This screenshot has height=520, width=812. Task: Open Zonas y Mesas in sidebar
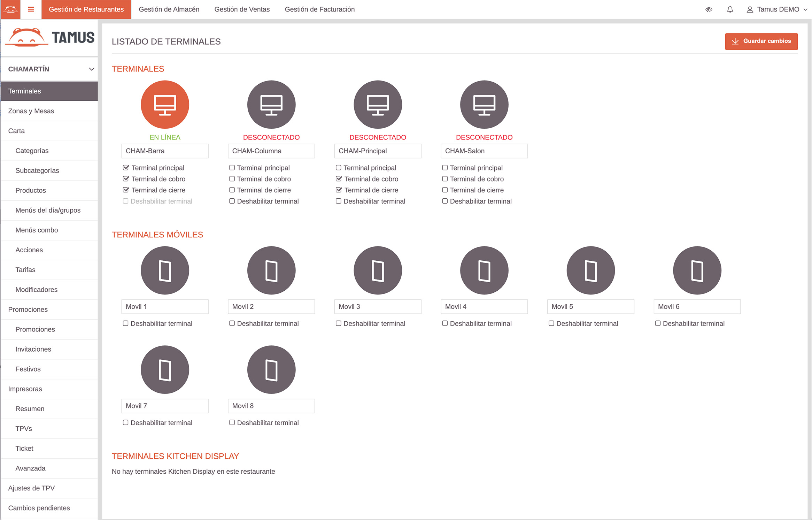click(31, 111)
